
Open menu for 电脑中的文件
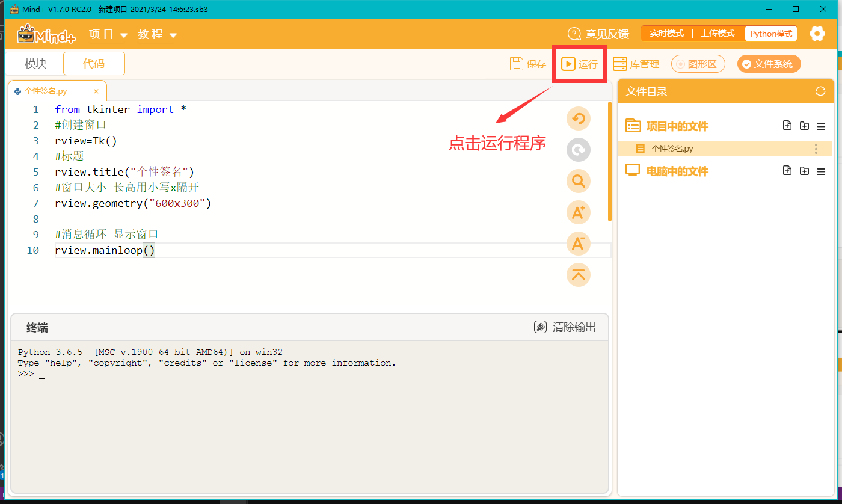tap(821, 171)
